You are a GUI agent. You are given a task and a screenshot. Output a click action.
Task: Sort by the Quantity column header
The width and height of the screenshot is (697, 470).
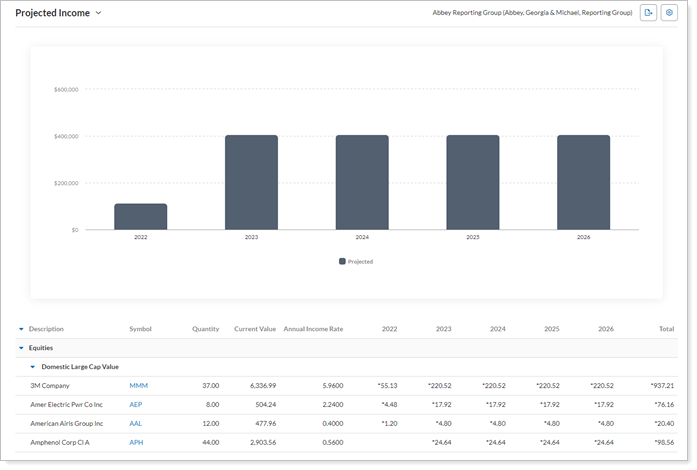pyautogui.click(x=205, y=329)
